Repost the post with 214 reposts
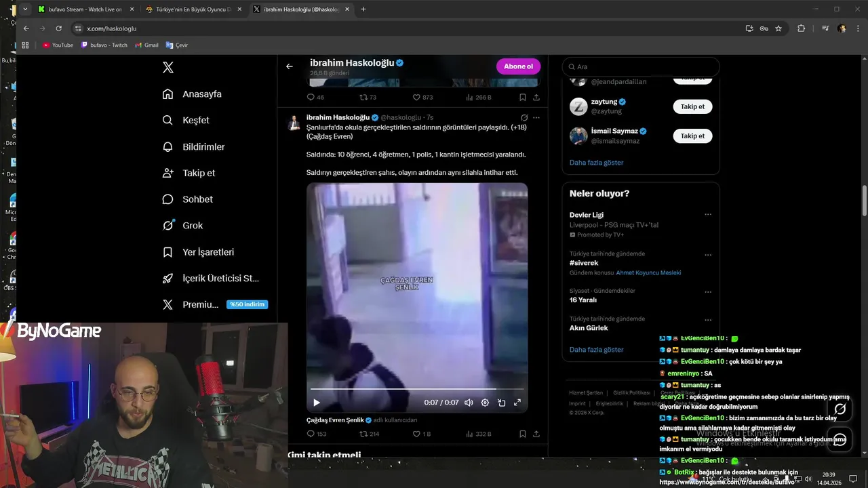 click(369, 434)
